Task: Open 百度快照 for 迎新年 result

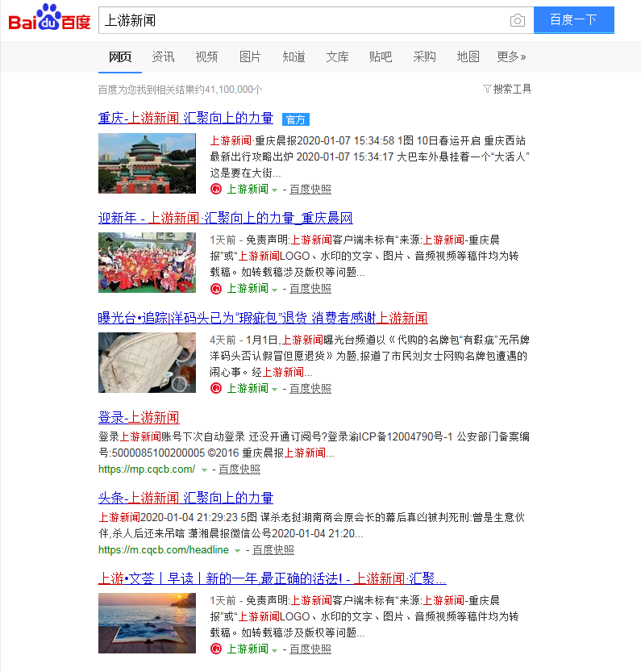Action: (x=310, y=289)
